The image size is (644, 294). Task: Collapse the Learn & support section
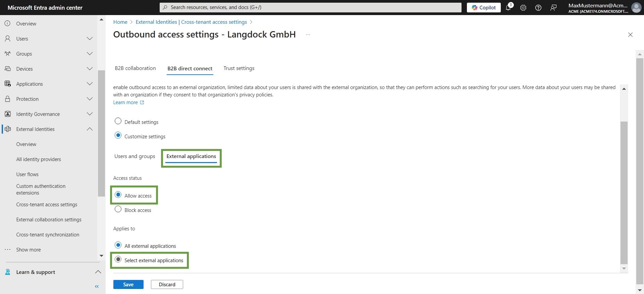98,272
